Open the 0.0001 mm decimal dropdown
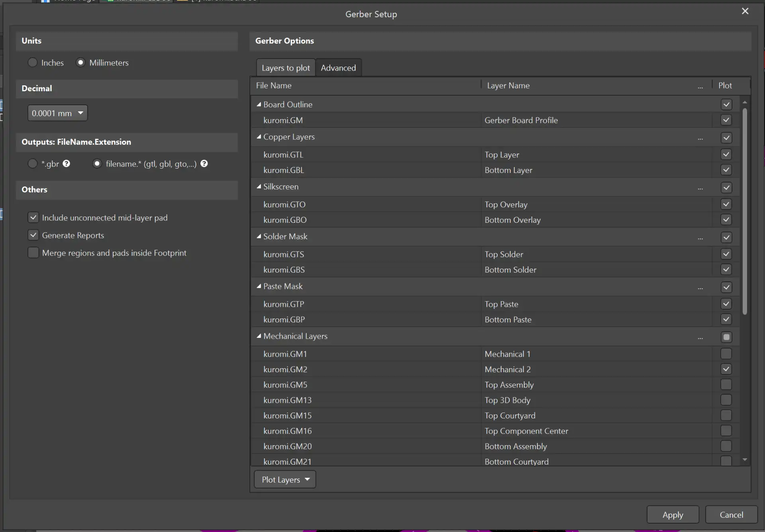 pos(57,113)
